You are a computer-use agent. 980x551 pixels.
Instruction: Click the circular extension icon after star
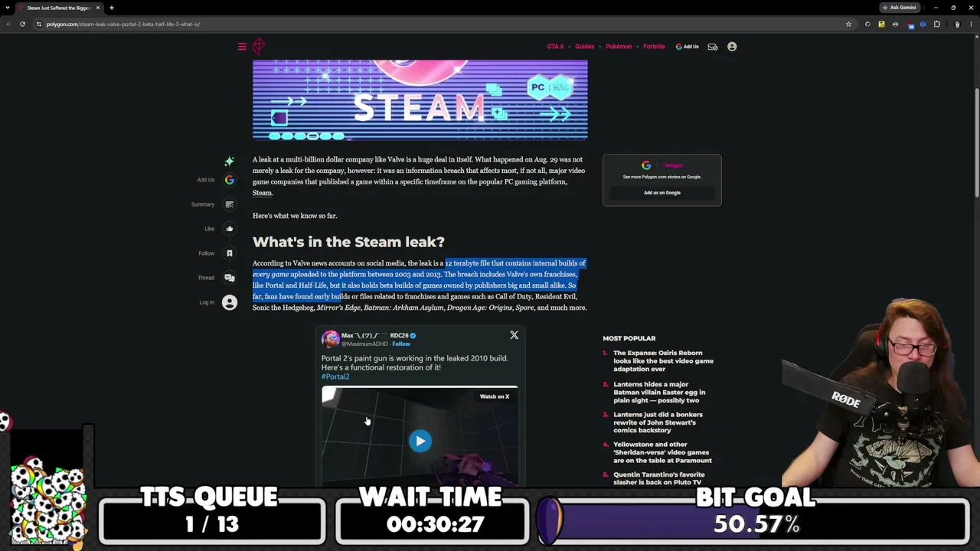pyautogui.click(x=867, y=24)
